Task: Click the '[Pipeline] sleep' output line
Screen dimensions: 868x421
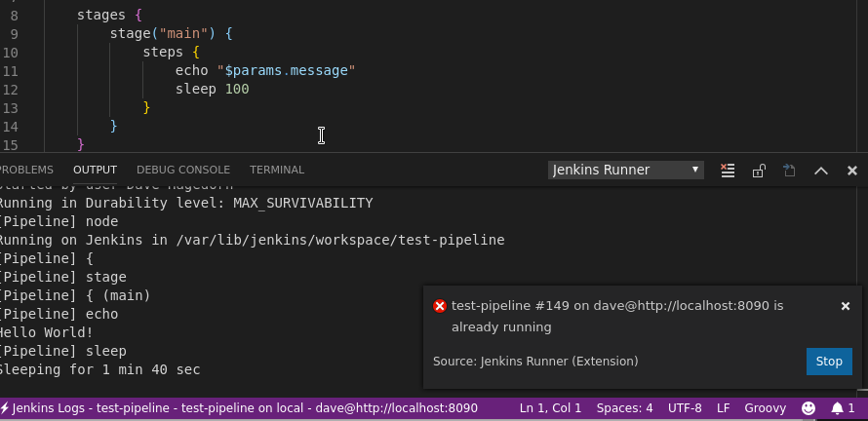Action: (x=63, y=351)
